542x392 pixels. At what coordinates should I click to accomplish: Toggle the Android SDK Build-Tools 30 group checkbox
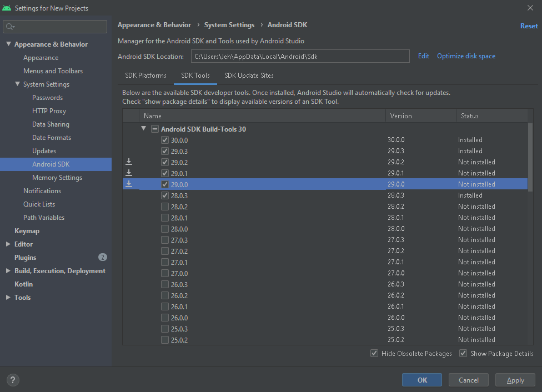point(155,129)
